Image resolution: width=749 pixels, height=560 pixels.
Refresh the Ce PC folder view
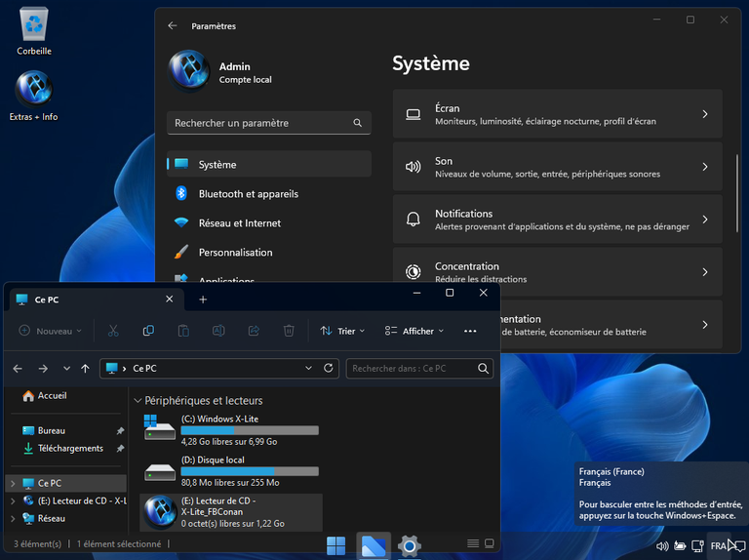[329, 368]
